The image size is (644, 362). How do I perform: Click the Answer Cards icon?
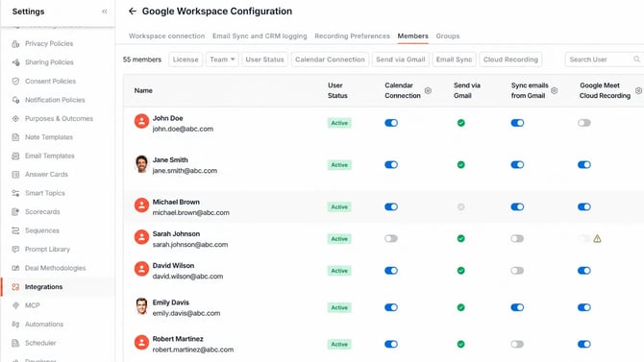point(15,175)
